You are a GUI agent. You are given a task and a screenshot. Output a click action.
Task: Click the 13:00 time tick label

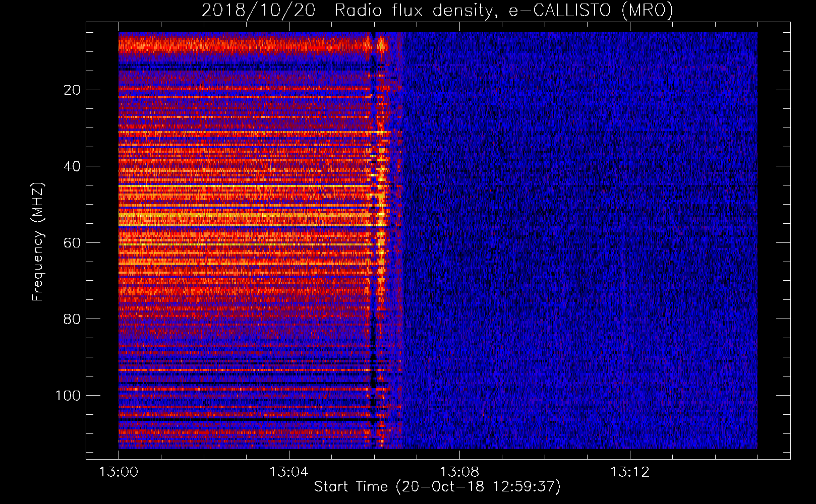(x=119, y=472)
